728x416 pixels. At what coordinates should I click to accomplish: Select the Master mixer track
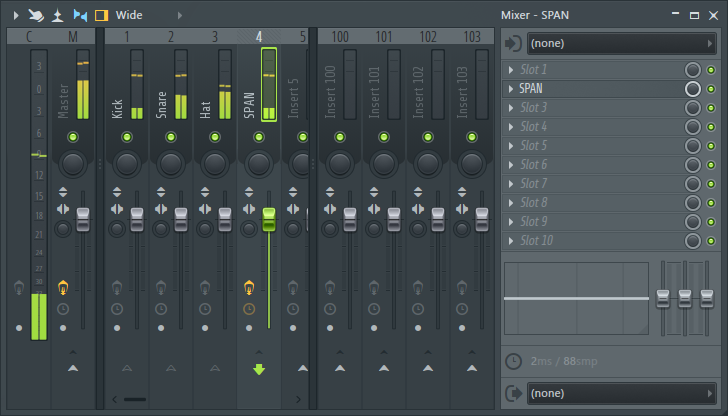[x=73, y=37]
